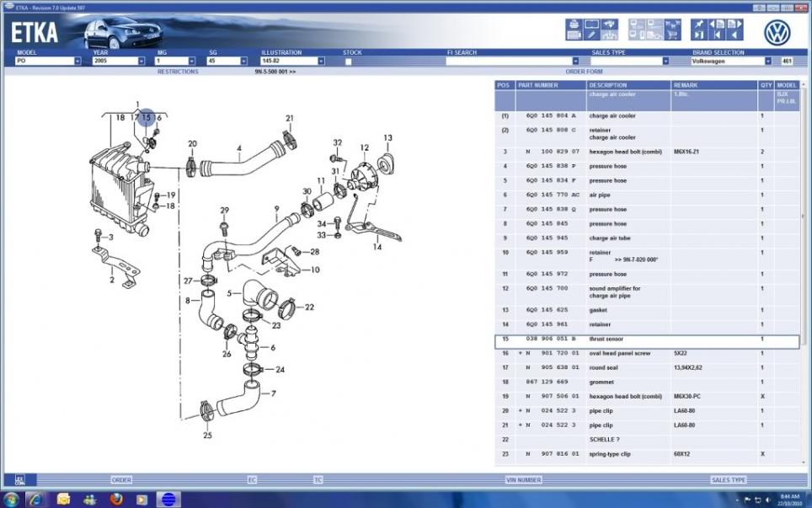
Task: Launch Internet Explorer from the taskbar
Action: 36,500
